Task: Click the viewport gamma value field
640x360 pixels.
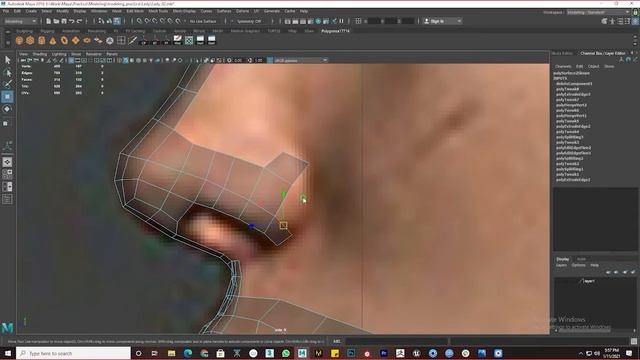Action: 259,60
